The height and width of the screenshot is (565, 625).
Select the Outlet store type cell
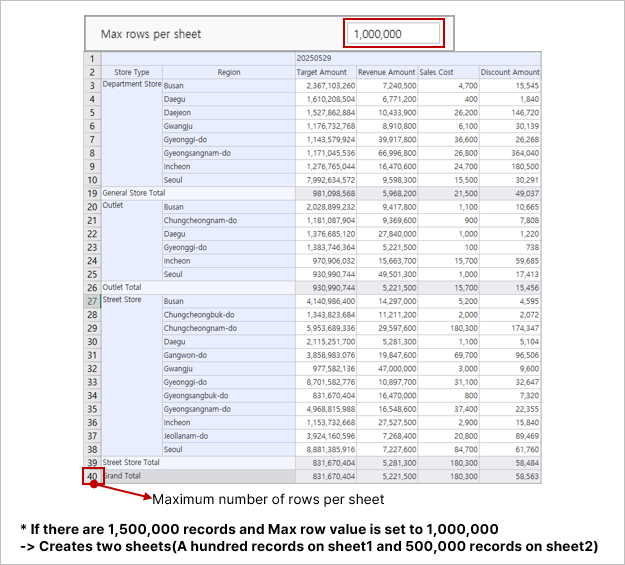pos(132,240)
